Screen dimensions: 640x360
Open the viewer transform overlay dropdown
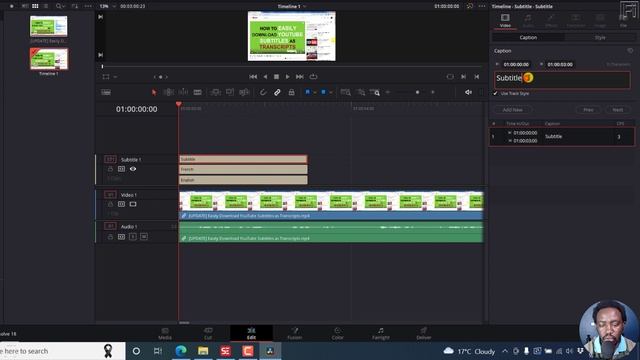[116, 77]
